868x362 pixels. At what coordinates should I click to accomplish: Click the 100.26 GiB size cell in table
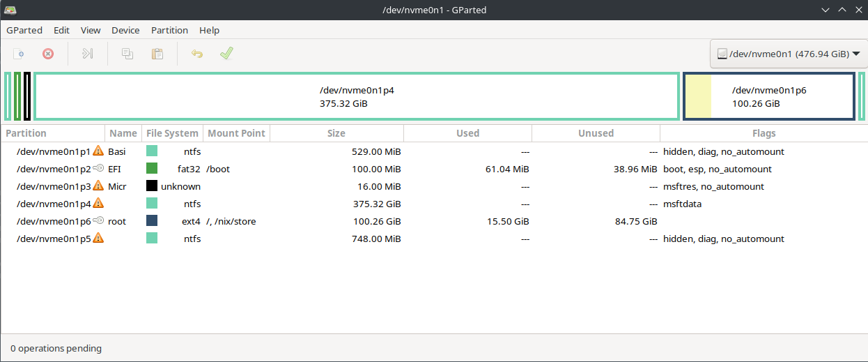coord(377,221)
